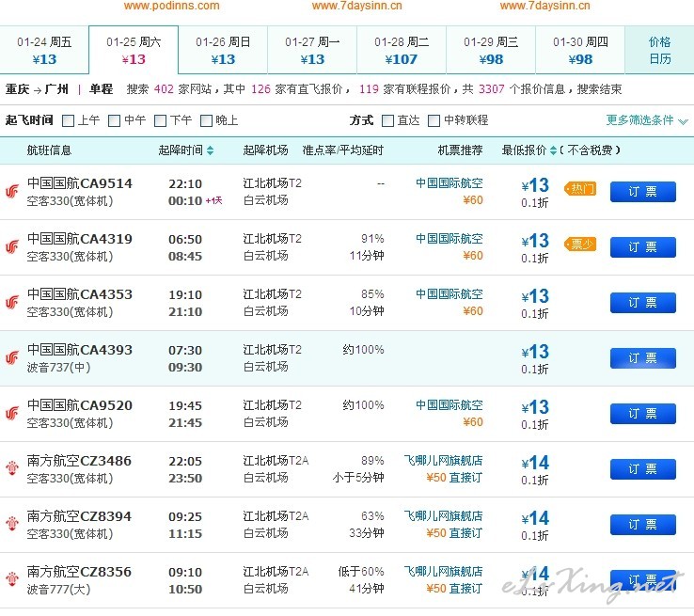
Task: Open 中国国际航空 link on CA9514 row
Action: pos(450,183)
